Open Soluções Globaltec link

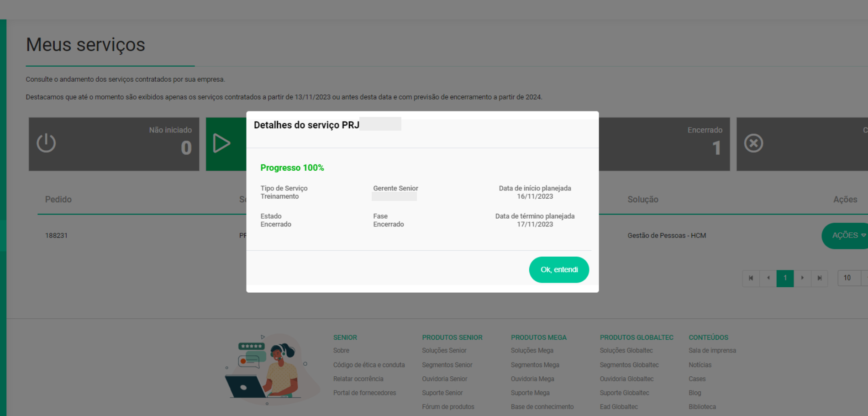click(626, 351)
